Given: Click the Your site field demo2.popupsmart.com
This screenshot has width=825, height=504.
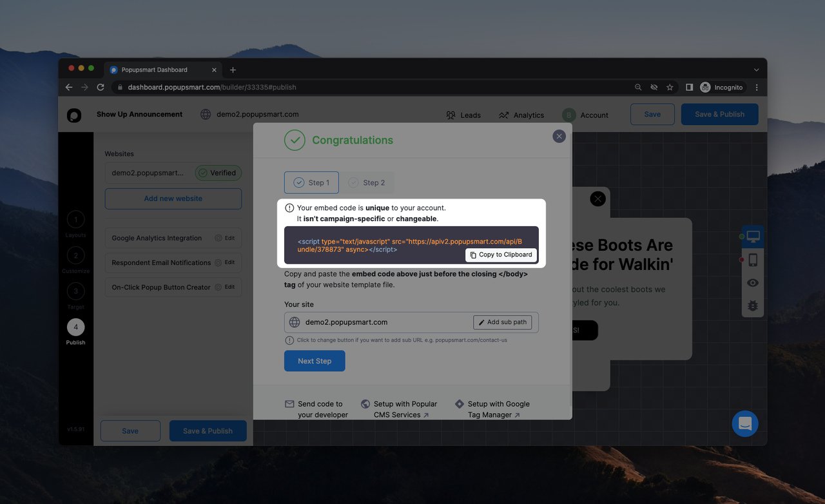Looking at the screenshot, I should (x=411, y=322).
